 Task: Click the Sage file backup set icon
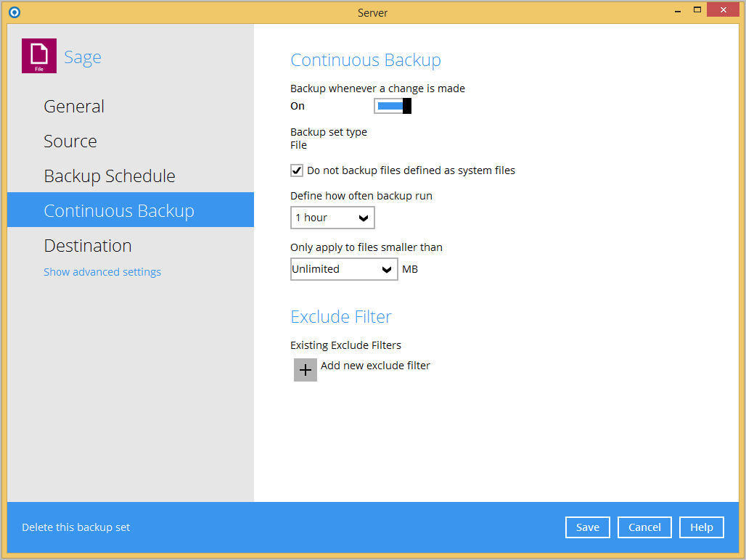[x=39, y=56]
